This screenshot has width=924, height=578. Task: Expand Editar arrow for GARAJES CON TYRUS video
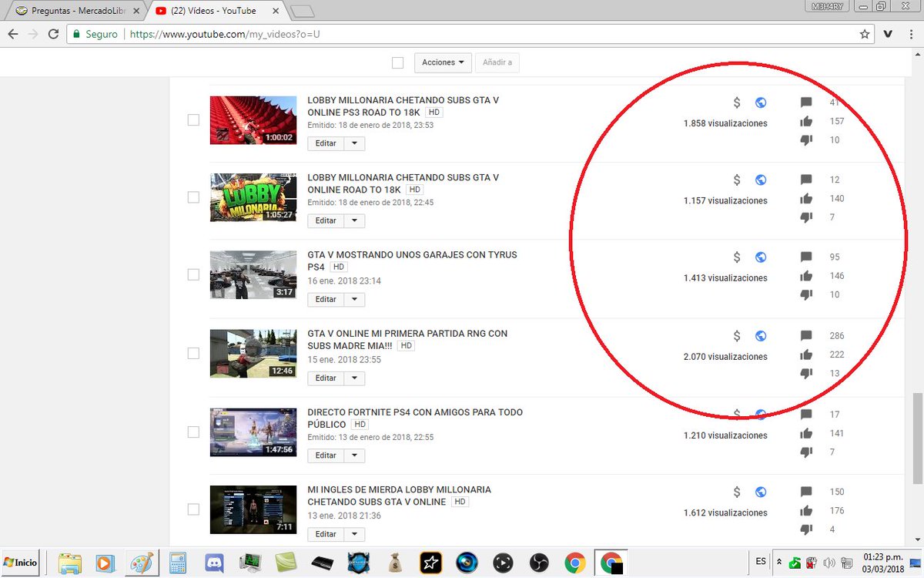click(354, 299)
